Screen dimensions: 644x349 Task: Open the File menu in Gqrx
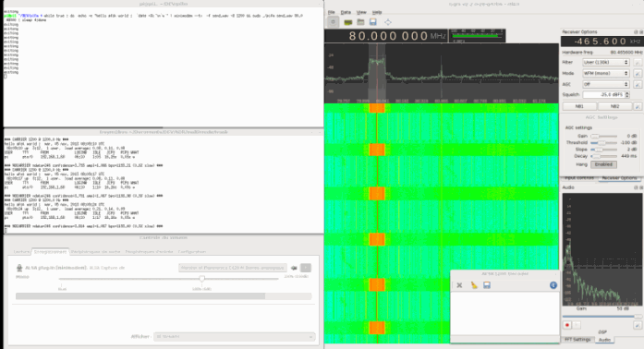pyautogui.click(x=332, y=12)
